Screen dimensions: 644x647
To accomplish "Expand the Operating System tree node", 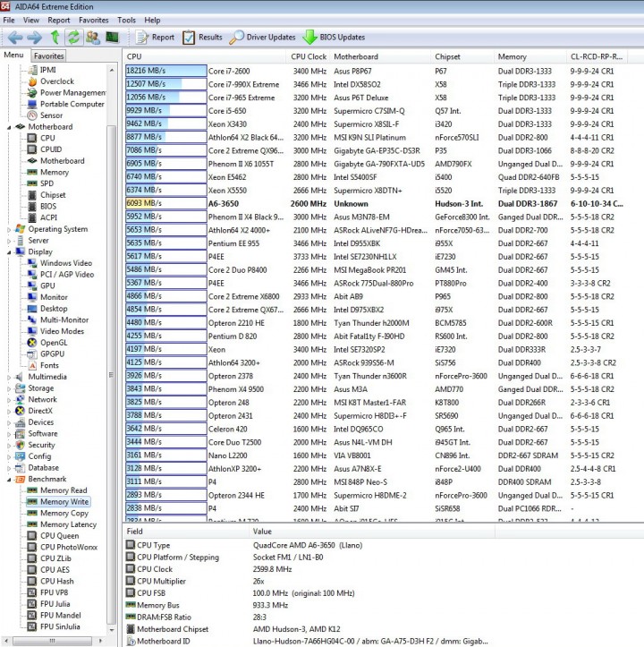I will (9, 229).
